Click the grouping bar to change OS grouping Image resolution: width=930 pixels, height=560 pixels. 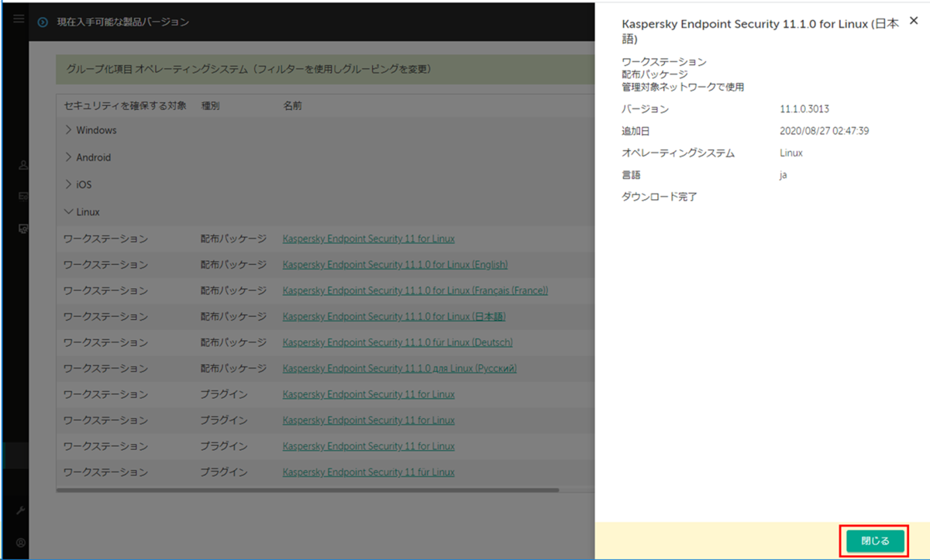click(x=325, y=70)
